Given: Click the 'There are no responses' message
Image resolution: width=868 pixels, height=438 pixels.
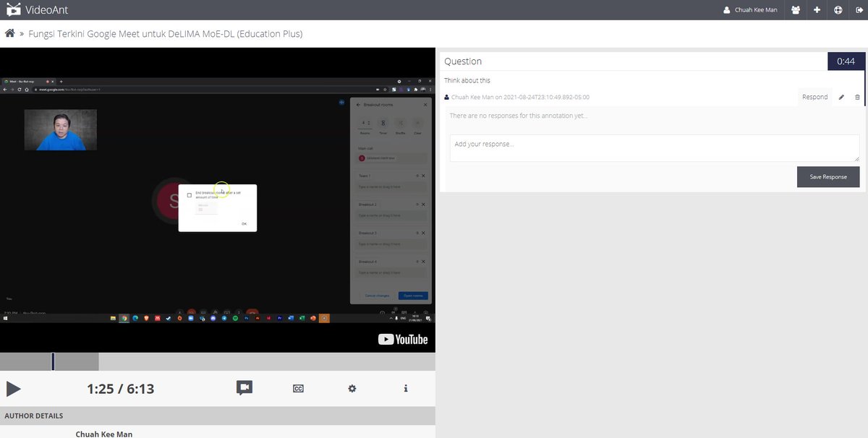Looking at the screenshot, I should point(519,116).
